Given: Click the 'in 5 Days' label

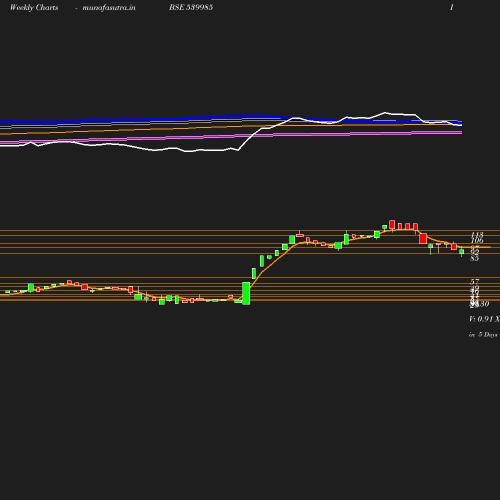Looking at the screenshot, I should coord(483,335).
